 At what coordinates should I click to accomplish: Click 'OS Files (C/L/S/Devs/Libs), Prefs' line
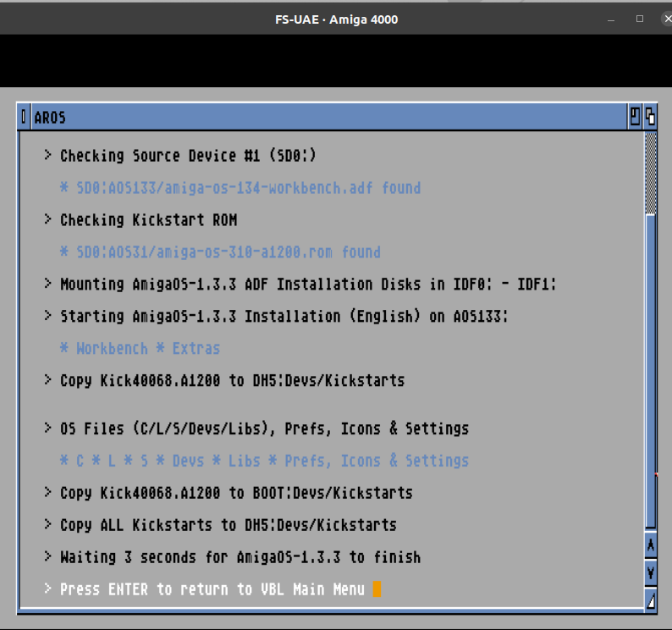[256, 428]
